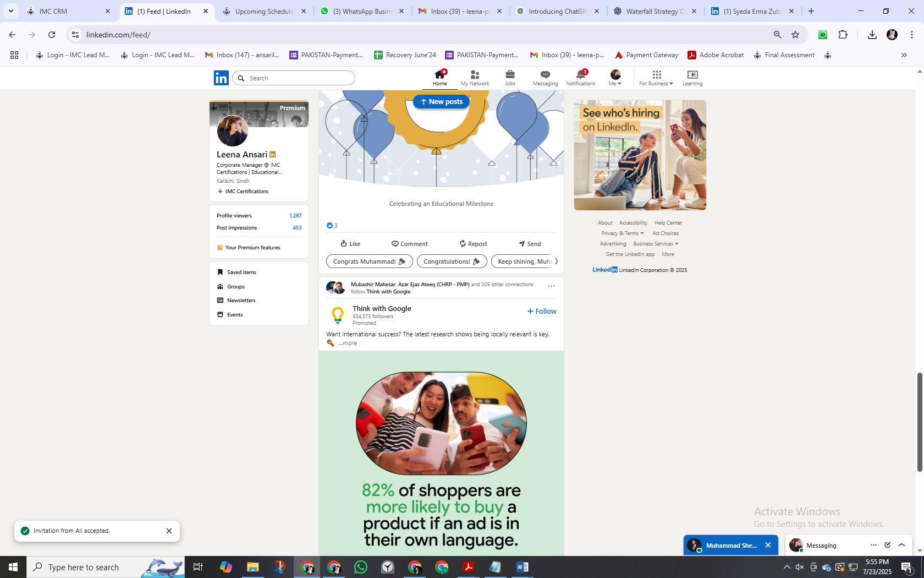
Task: Switch to Waterfall Strategy tab
Action: (x=654, y=11)
